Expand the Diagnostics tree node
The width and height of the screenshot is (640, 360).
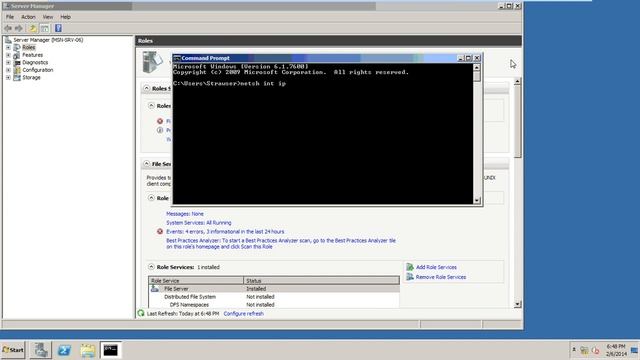coord(8,62)
